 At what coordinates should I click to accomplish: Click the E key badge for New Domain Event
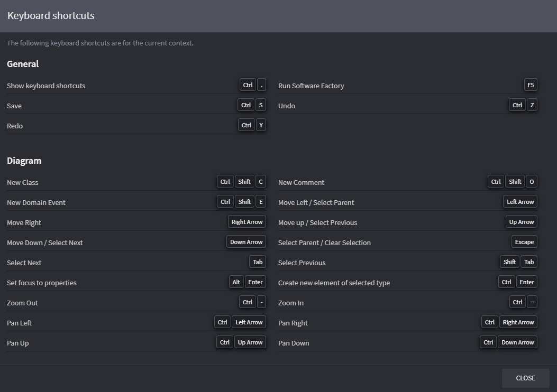coord(260,202)
